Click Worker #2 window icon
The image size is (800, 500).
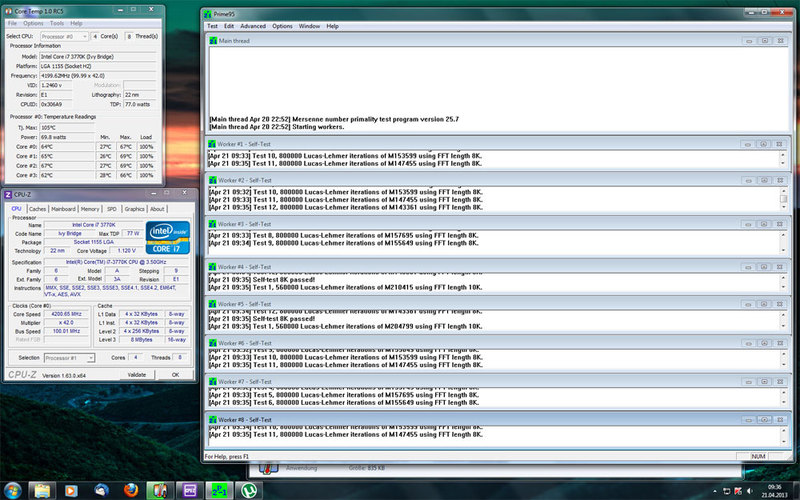[x=212, y=180]
